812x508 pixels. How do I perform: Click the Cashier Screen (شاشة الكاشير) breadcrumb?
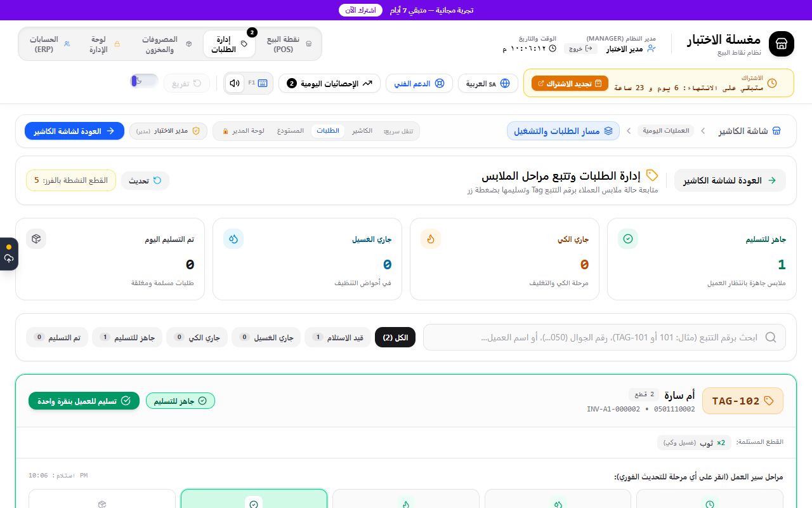(x=749, y=131)
